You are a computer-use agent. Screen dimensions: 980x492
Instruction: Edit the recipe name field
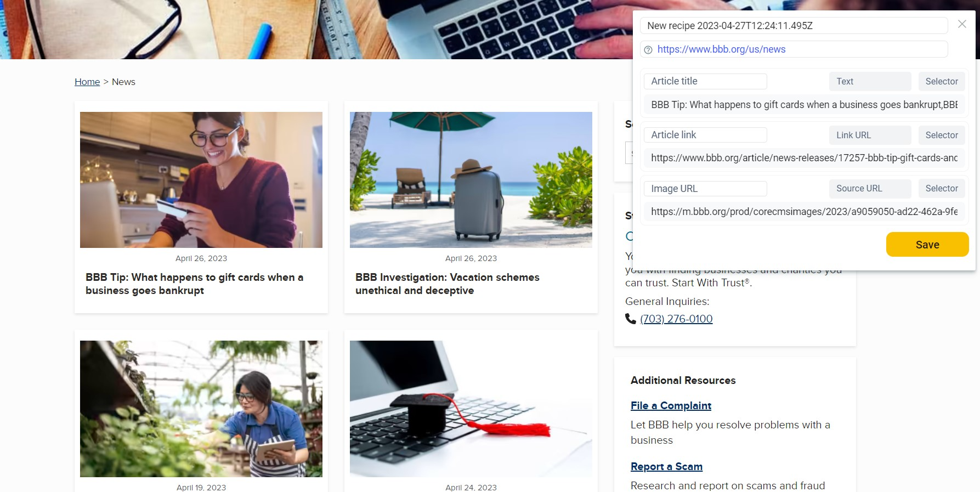[794, 26]
